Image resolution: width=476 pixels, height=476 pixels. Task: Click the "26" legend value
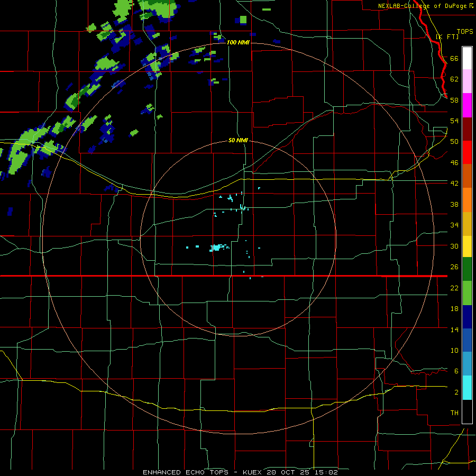click(454, 267)
